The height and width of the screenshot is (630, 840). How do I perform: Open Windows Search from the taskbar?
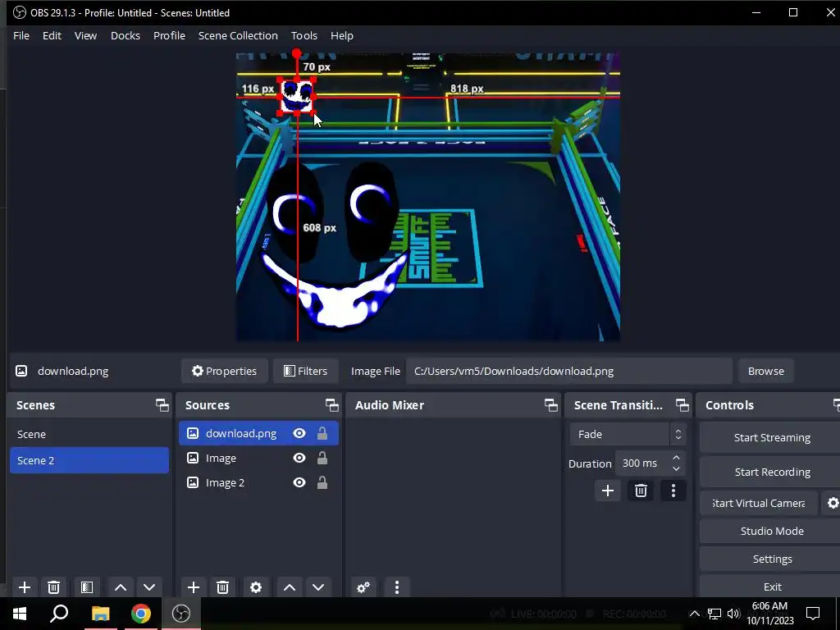point(59,614)
